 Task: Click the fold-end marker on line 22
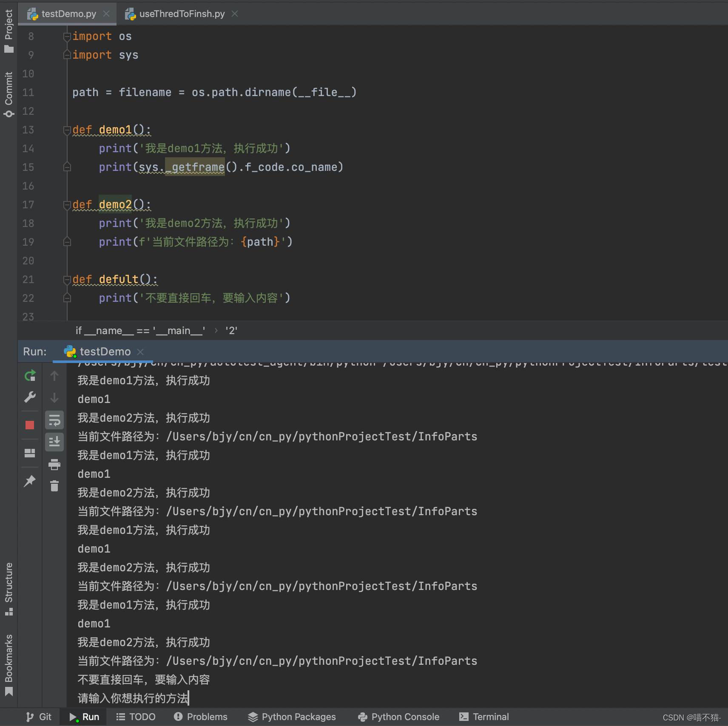point(67,298)
